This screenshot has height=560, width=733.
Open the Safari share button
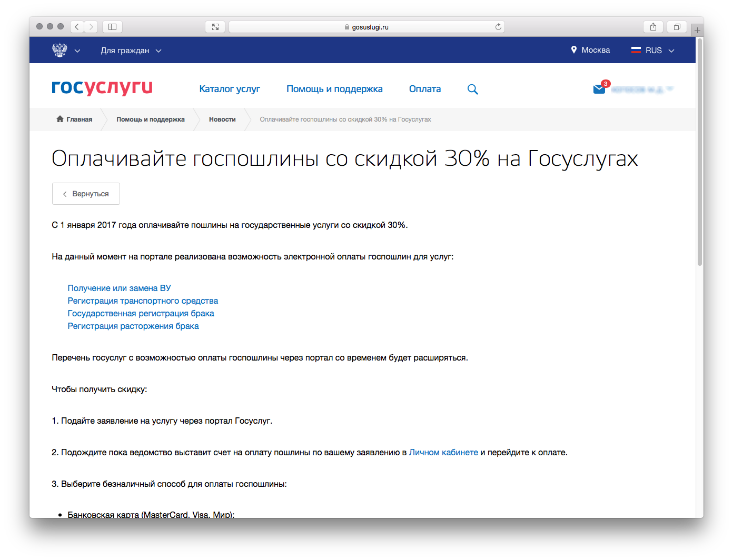coord(653,27)
